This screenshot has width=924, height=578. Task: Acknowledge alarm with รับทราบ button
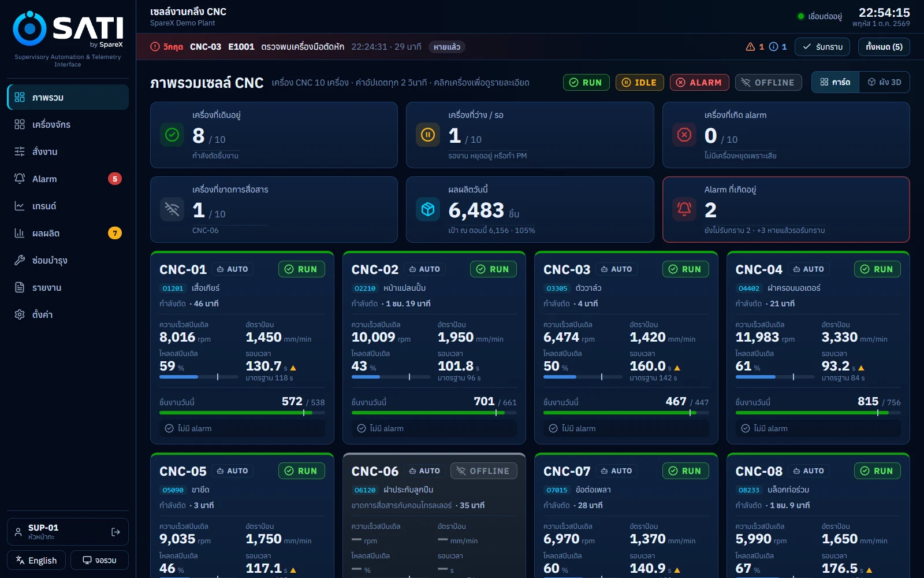[822, 47]
